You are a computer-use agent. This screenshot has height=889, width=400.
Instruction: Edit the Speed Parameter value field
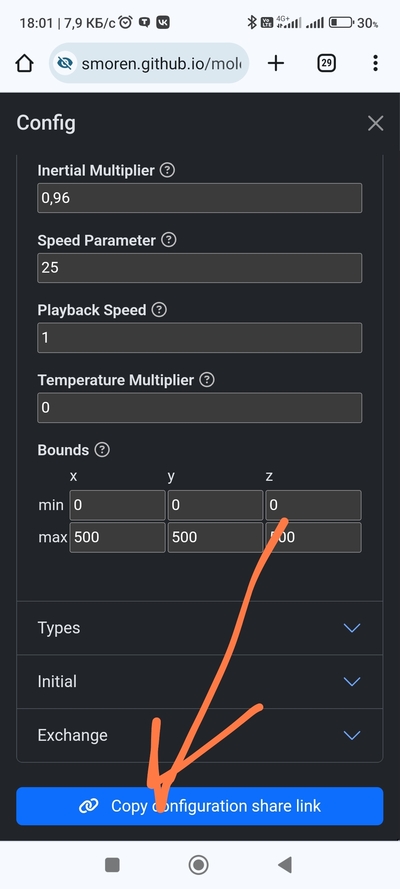[199, 268]
